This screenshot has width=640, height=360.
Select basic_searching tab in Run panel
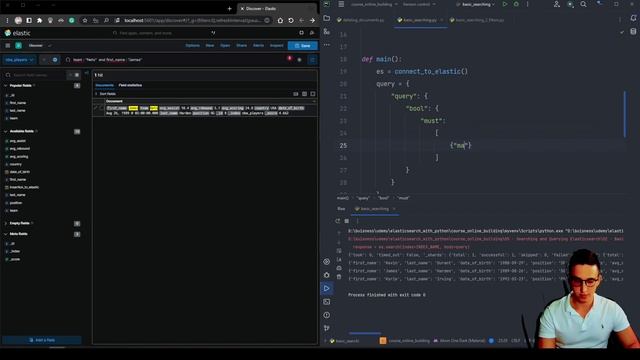(374, 209)
